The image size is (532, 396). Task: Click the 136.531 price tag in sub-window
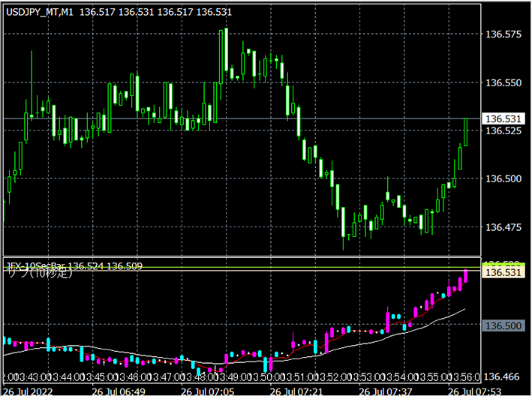[503, 272]
